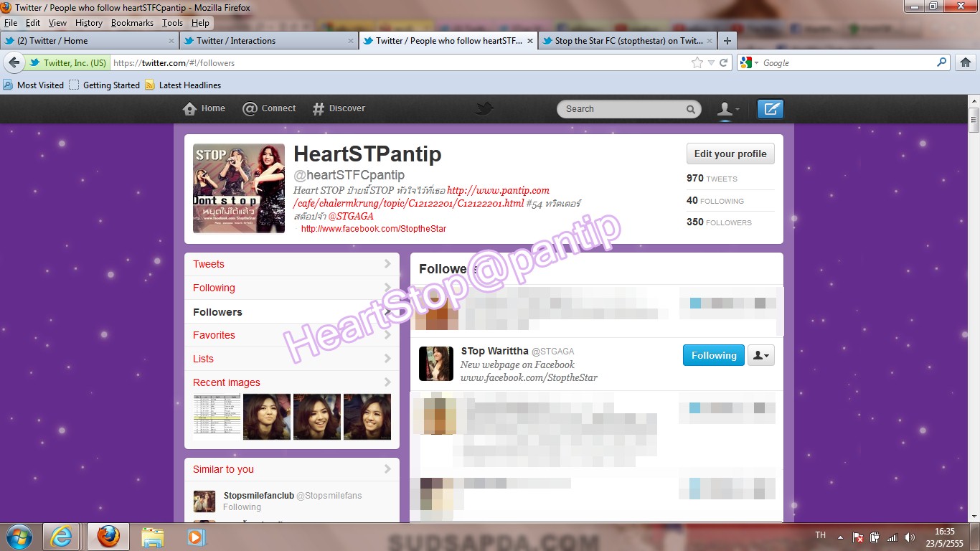Expand Recent images chevron

(x=387, y=382)
